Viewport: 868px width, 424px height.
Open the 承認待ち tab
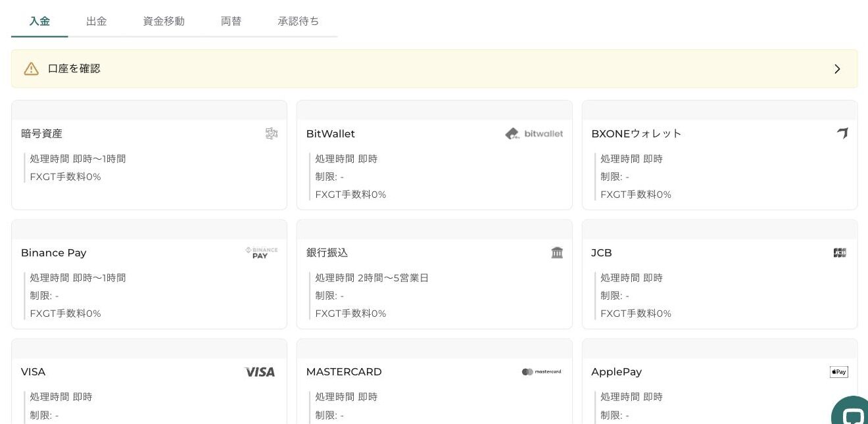(299, 21)
